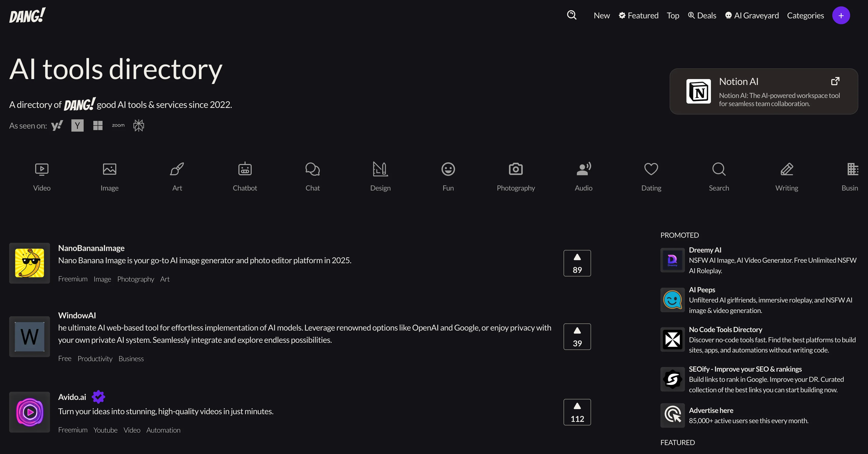Screen dimensions: 868x454
Task: Click the No Code Tools Directory logo
Action: coord(672,339)
